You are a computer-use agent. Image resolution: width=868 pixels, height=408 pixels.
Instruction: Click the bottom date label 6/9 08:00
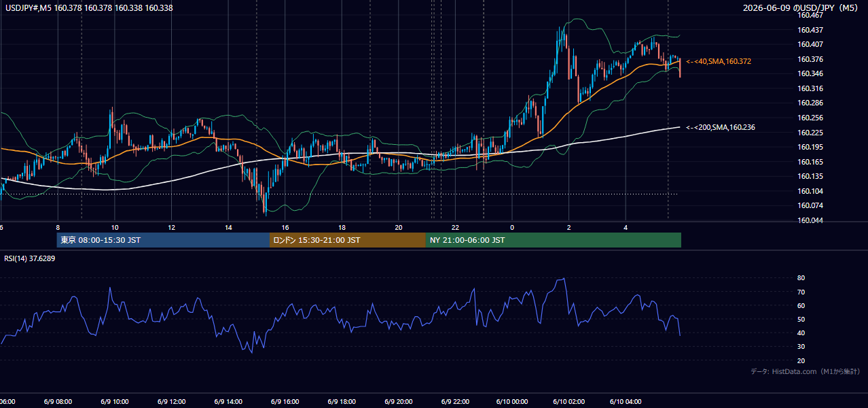pos(58,401)
